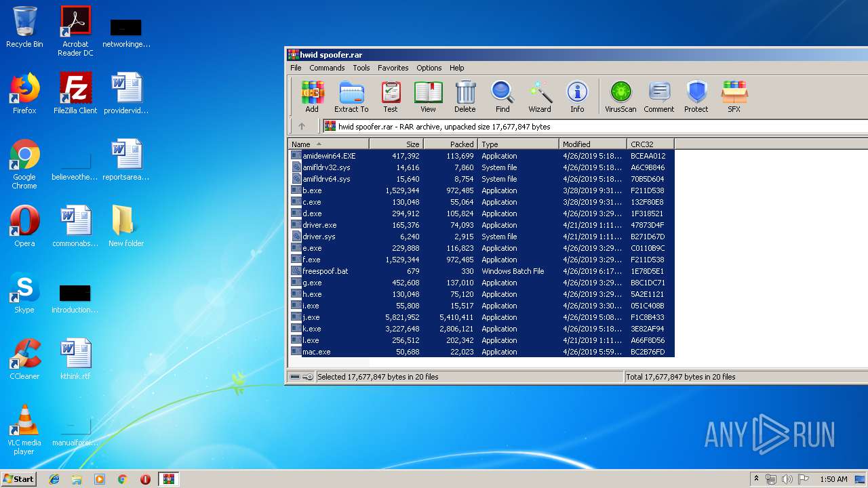Open Recycle Bin desktop icon

pyautogui.click(x=24, y=27)
